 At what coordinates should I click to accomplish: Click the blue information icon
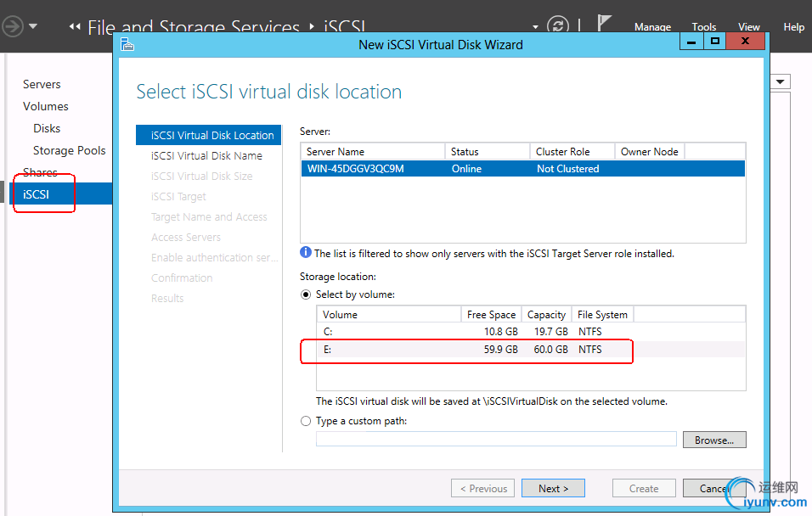pos(306,252)
